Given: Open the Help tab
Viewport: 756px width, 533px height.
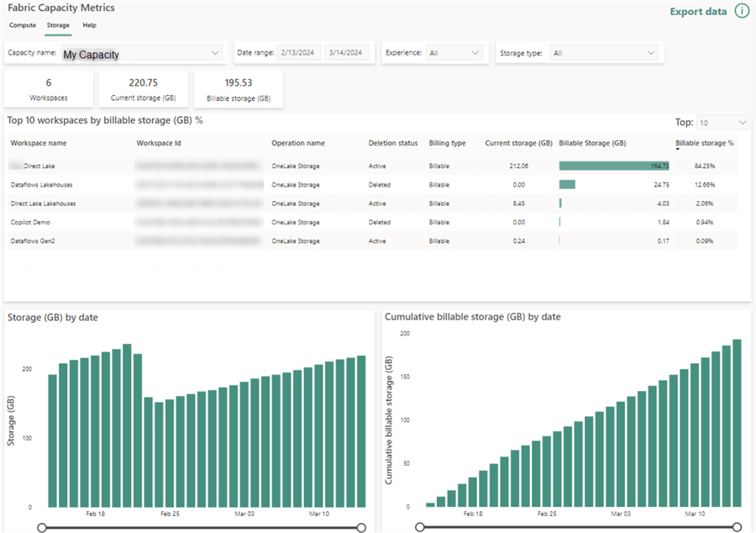Looking at the screenshot, I should click(x=89, y=25).
